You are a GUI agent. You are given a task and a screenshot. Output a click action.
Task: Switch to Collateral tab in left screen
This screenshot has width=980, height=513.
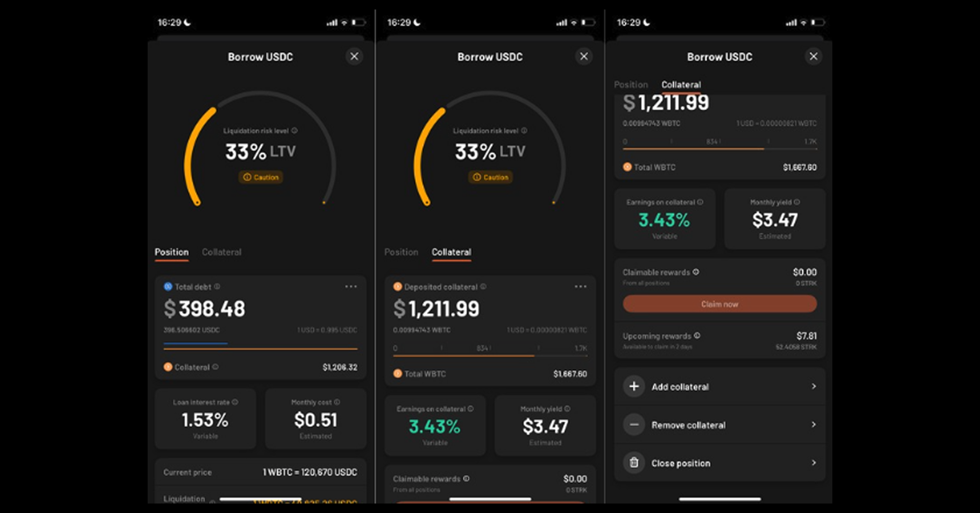[221, 252]
